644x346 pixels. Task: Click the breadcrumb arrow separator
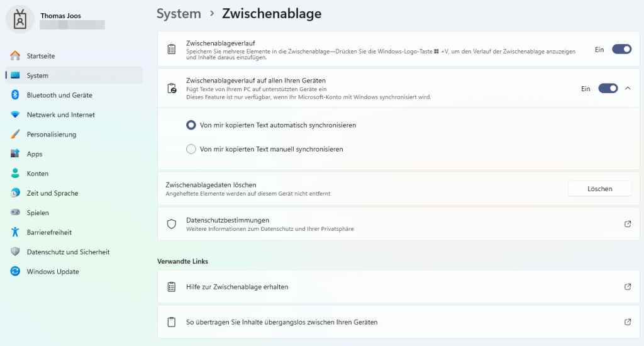coord(212,14)
